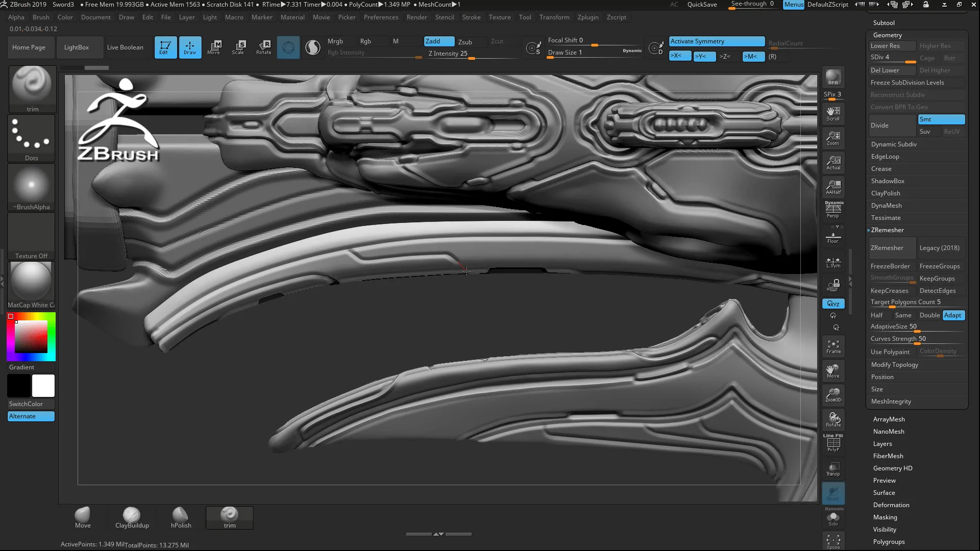Expand the Deformation subpalette
The image size is (980, 551).
click(891, 505)
